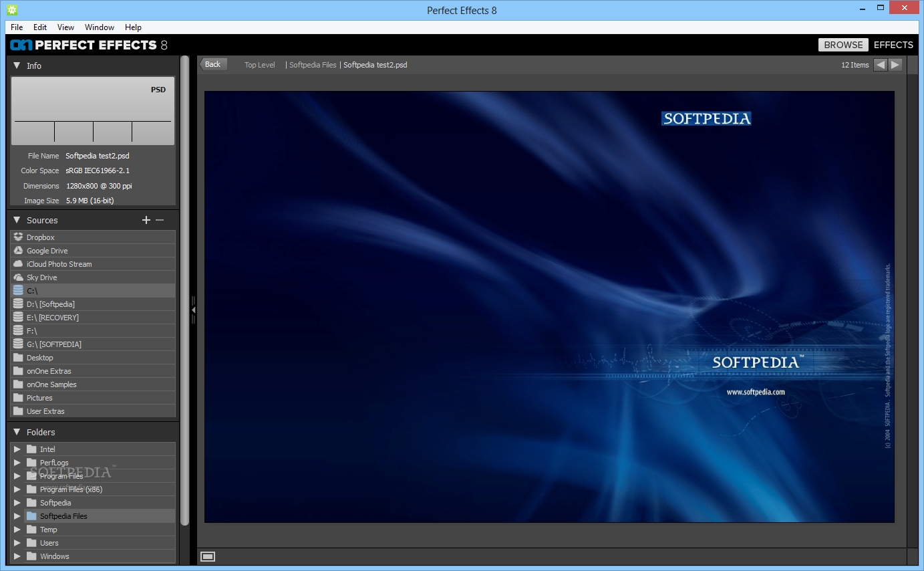
Task: Click the PSD info thumbnail box
Action: (x=93, y=110)
